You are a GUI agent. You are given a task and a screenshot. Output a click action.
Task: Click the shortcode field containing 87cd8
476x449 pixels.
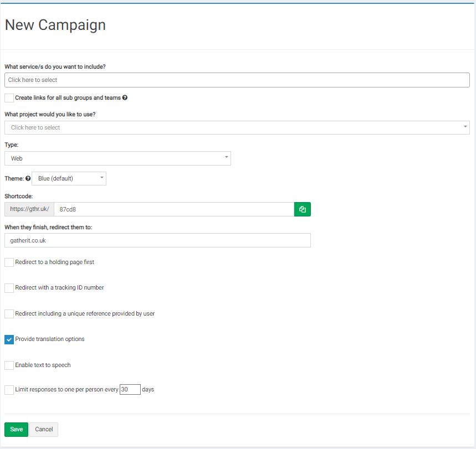(x=173, y=209)
